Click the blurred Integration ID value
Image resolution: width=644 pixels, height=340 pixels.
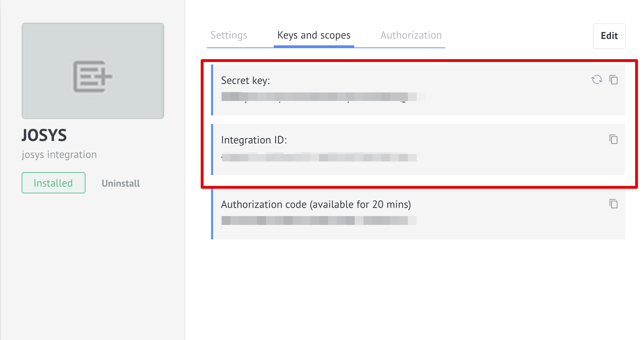coord(319,157)
